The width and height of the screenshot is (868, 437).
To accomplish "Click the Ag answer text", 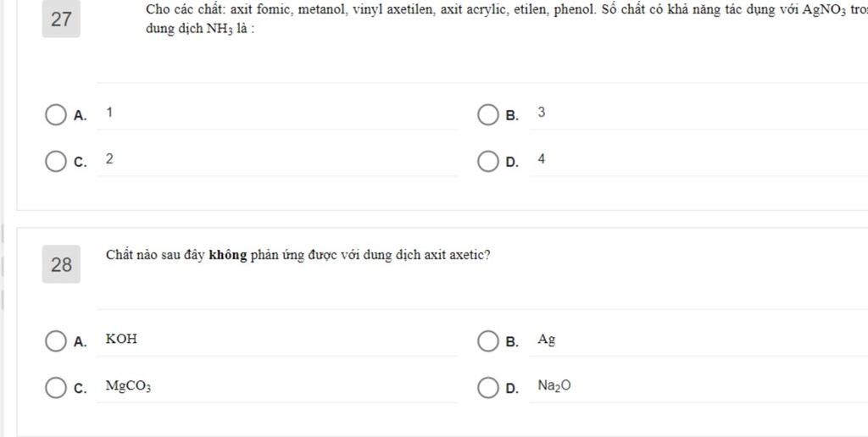I will [547, 340].
